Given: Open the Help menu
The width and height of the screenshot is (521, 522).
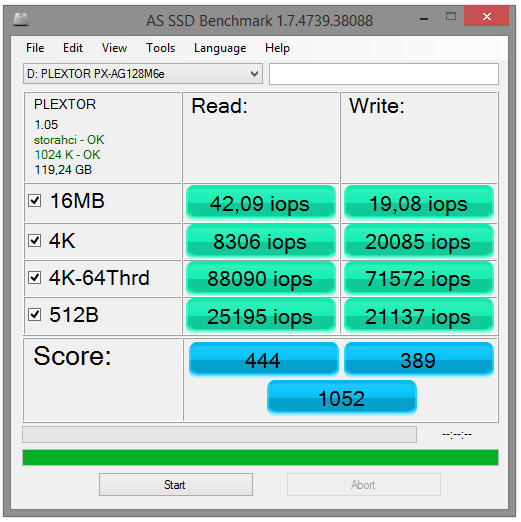Looking at the screenshot, I should (277, 48).
